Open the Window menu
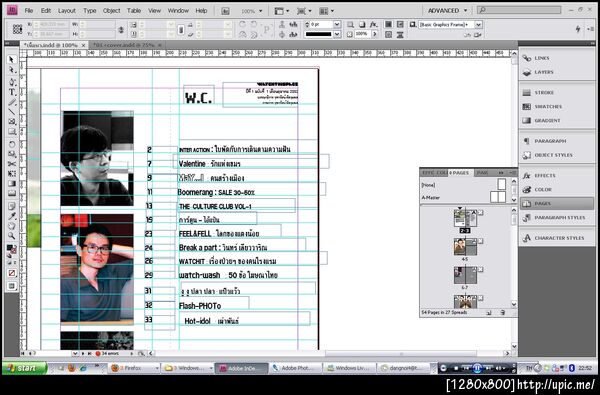 tap(178, 10)
